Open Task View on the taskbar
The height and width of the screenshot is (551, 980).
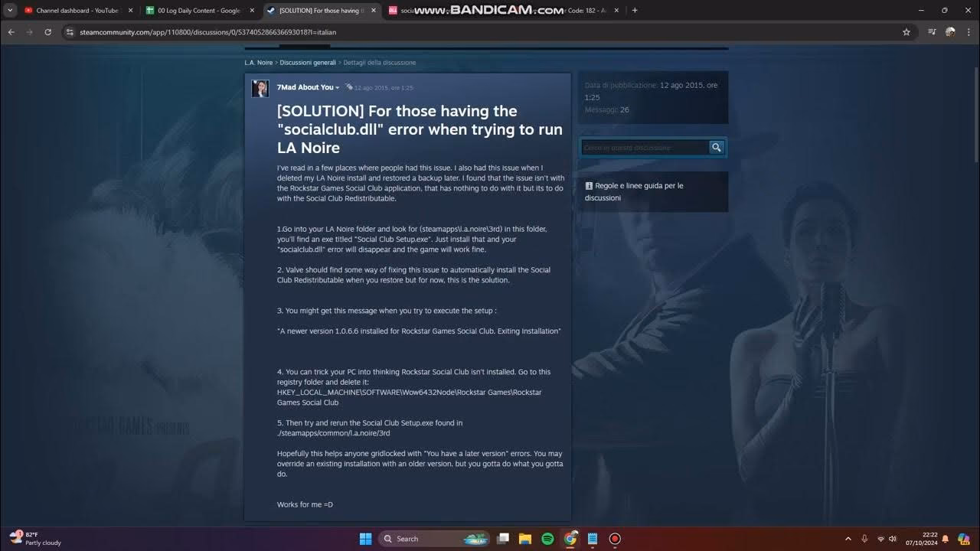pos(503,539)
